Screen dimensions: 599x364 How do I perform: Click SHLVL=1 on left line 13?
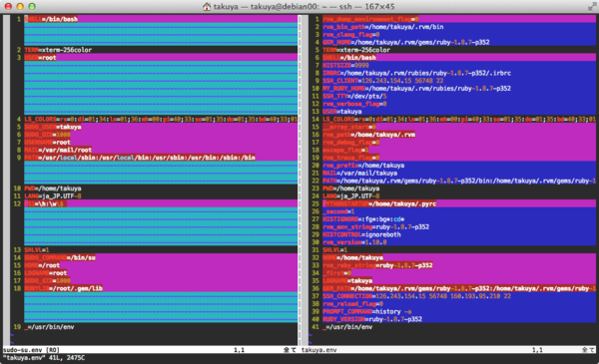coord(37,250)
